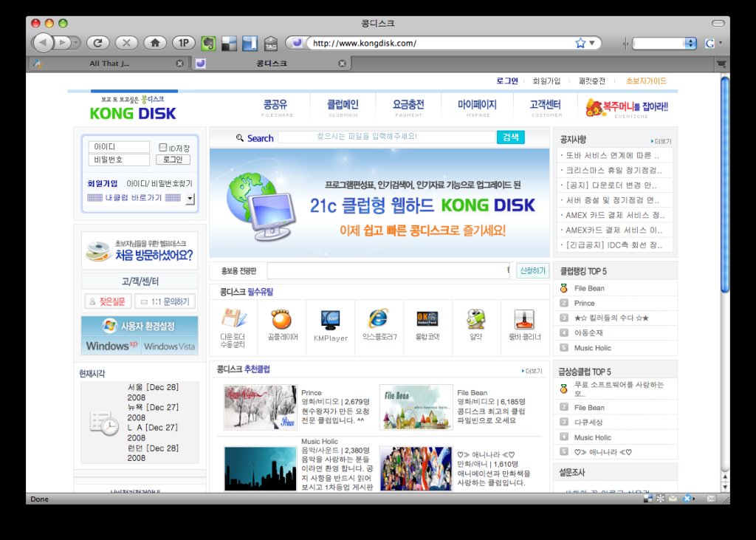The image size is (756, 540).
Task: Open the search engine selector stepper
Action: [691, 44]
